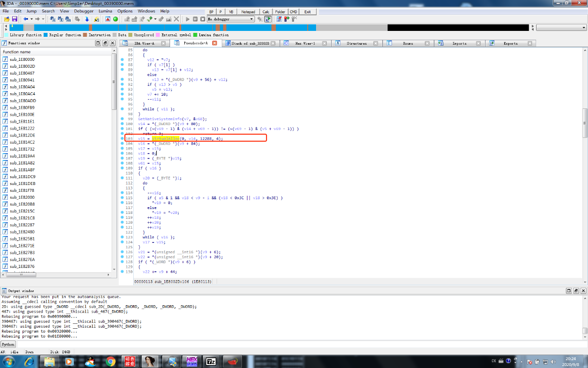Screen dimensions: 588x368
Task: Open the Structures tab
Action: click(357, 43)
